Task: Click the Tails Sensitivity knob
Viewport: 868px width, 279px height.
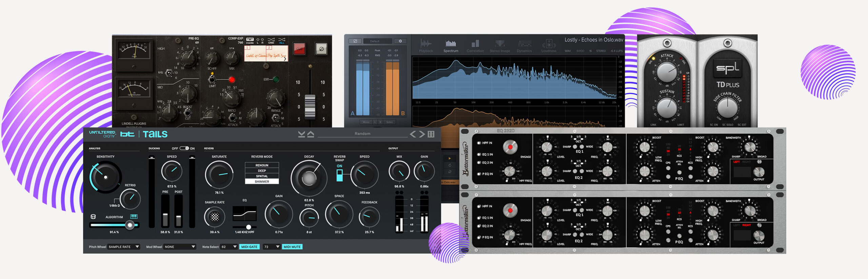Action: tap(105, 177)
